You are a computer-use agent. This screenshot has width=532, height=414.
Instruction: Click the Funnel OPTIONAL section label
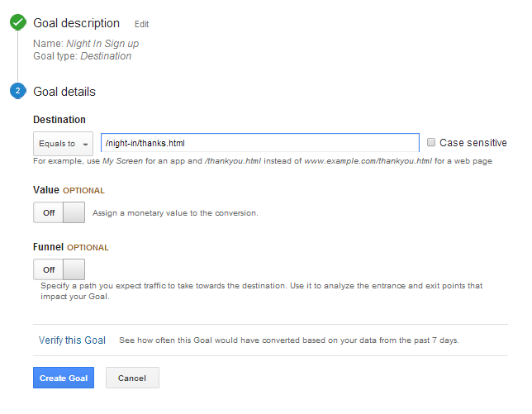[71, 247]
